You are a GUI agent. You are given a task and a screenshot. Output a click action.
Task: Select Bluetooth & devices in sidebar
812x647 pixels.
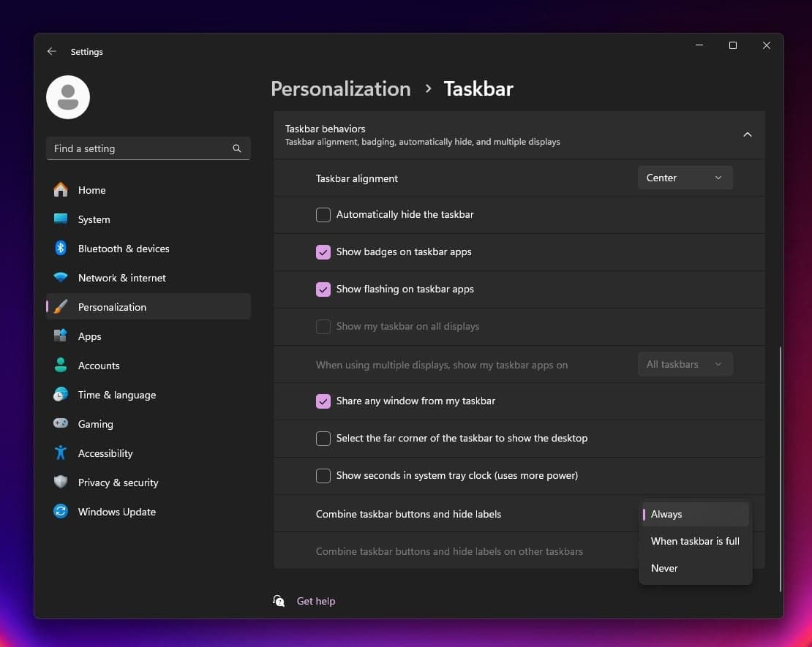(x=123, y=249)
